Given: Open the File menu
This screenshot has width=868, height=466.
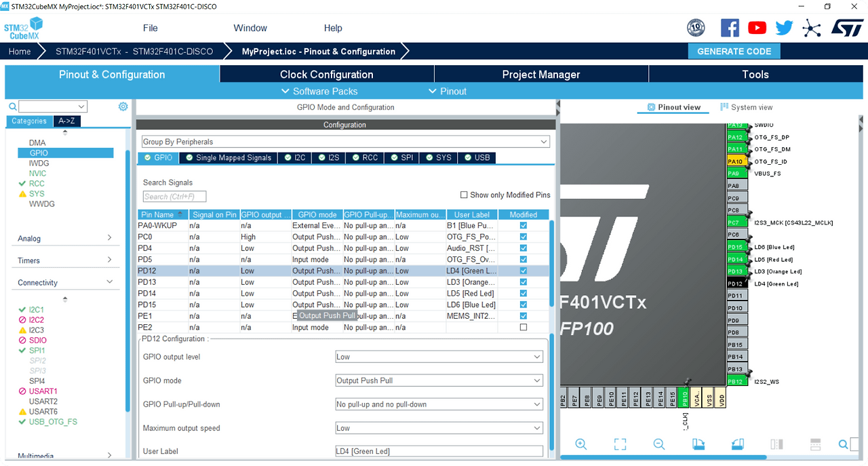Looking at the screenshot, I should point(150,28).
